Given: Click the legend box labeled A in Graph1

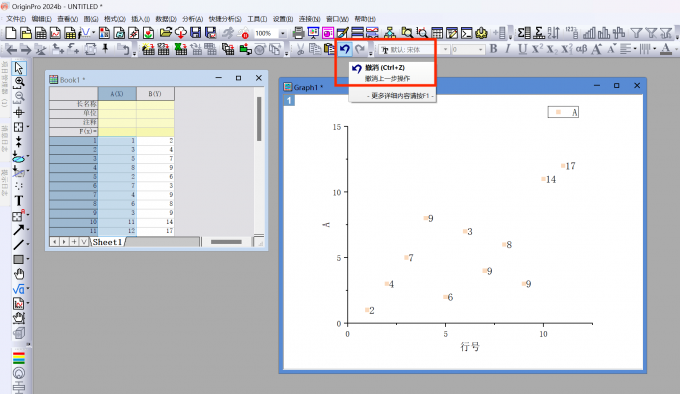Looking at the screenshot, I should 563,112.
